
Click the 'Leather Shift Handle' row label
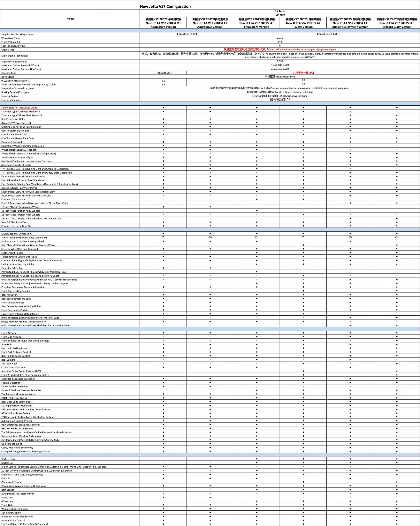(x=12, y=253)
